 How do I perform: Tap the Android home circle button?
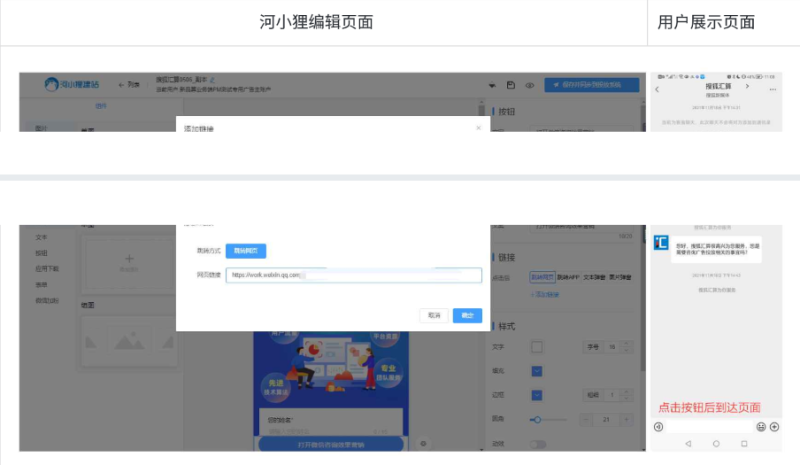(x=716, y=444)
